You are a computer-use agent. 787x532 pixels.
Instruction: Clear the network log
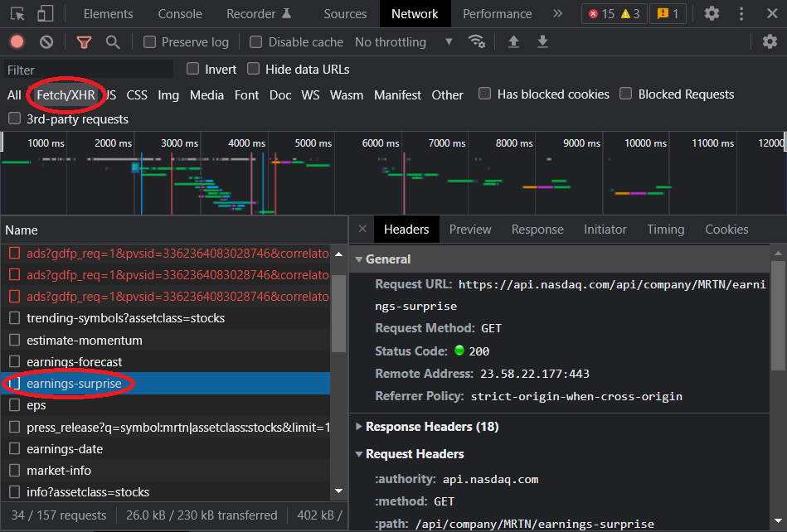pos(46,42)
